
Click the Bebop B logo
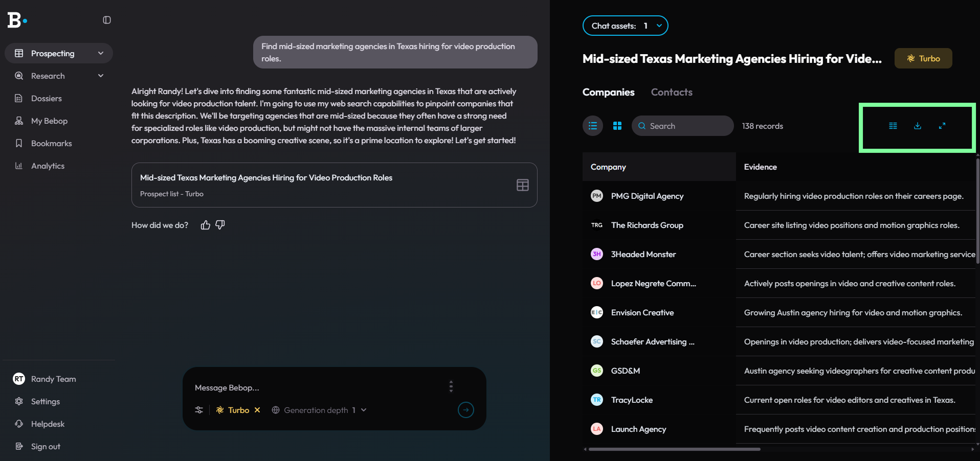coord(17,20)
